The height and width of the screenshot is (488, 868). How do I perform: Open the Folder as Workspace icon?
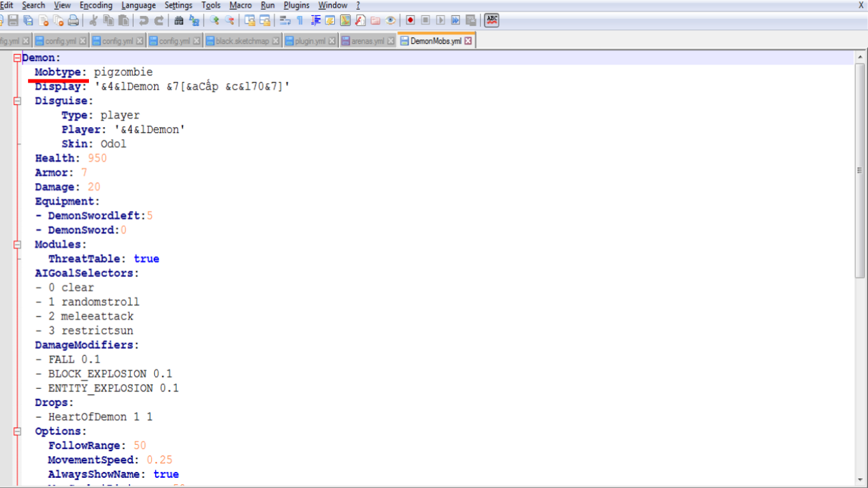point(376,20)
